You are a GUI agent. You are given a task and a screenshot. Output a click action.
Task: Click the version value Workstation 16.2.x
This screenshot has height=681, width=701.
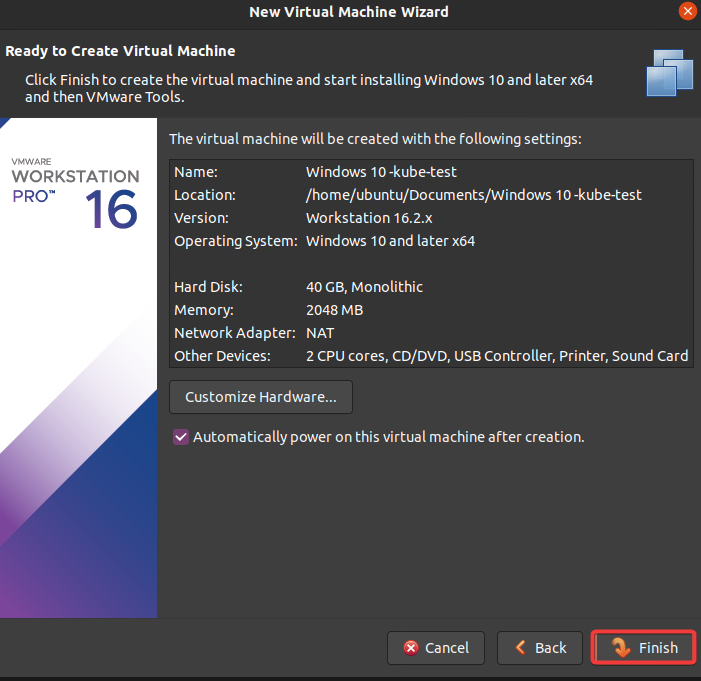(x=369, y=218)
